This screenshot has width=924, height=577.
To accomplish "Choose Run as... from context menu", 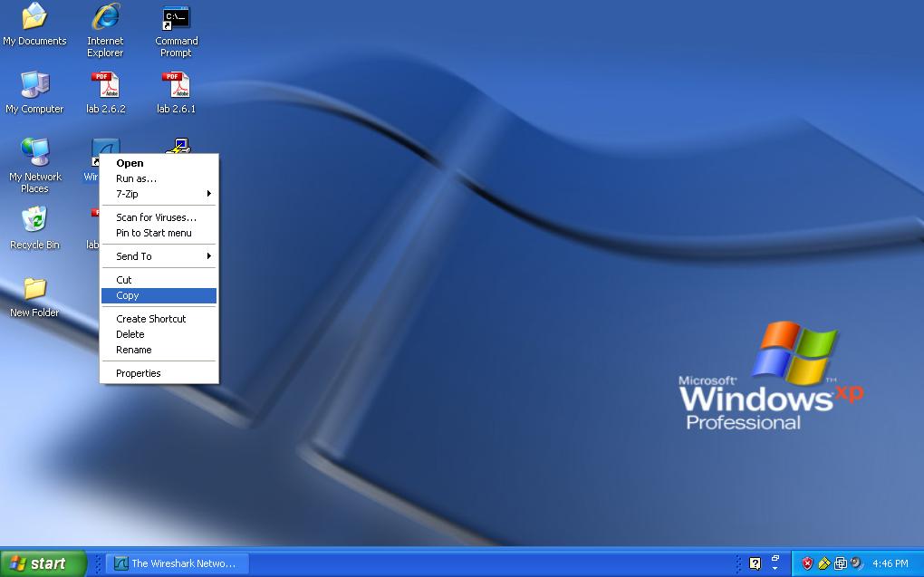I will (x=159, y=178).
